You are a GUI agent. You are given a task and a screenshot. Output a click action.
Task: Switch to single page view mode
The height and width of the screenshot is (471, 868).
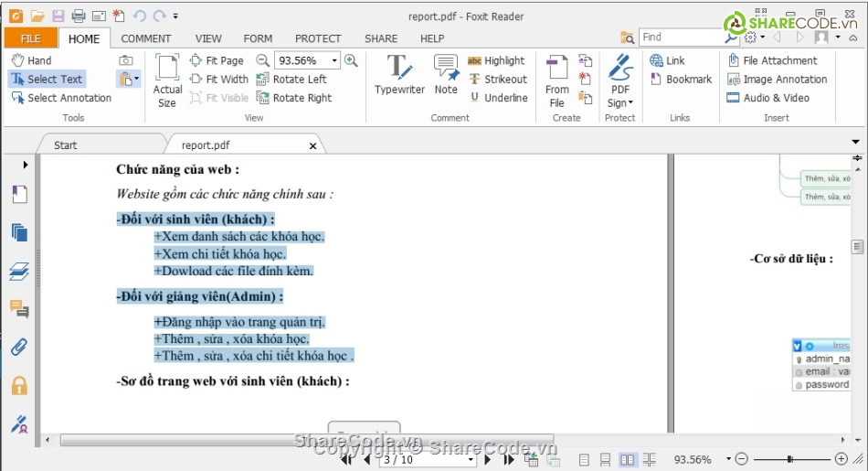[x=584, y=460]
